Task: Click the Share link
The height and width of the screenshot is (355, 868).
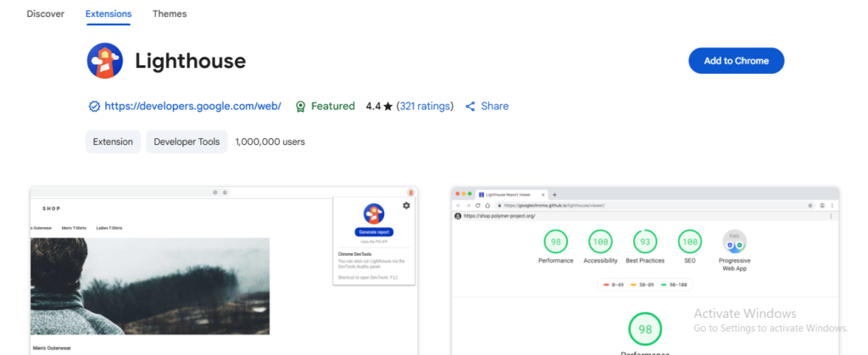Action: [x=495, y=106]
